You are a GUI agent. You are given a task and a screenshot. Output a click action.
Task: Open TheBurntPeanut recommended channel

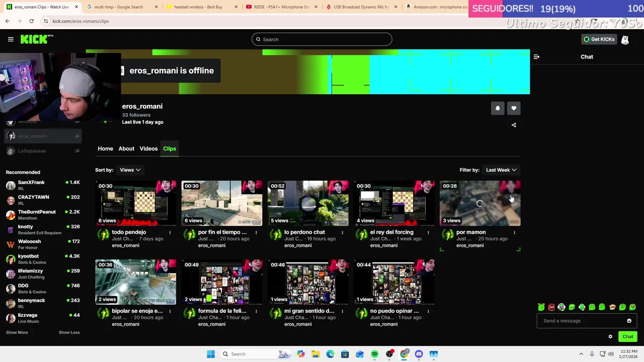[x=43, y=215]
